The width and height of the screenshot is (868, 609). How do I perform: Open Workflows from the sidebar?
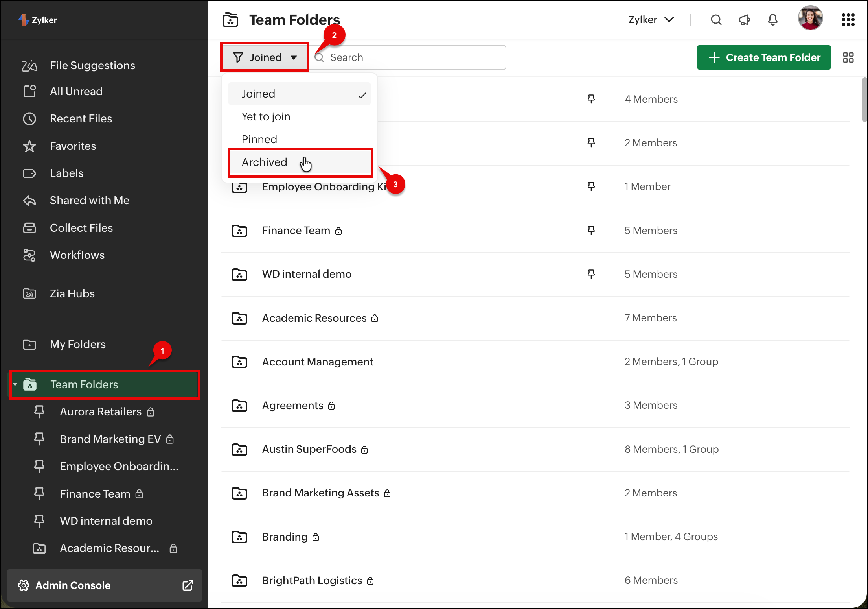[x=77, y=255]
